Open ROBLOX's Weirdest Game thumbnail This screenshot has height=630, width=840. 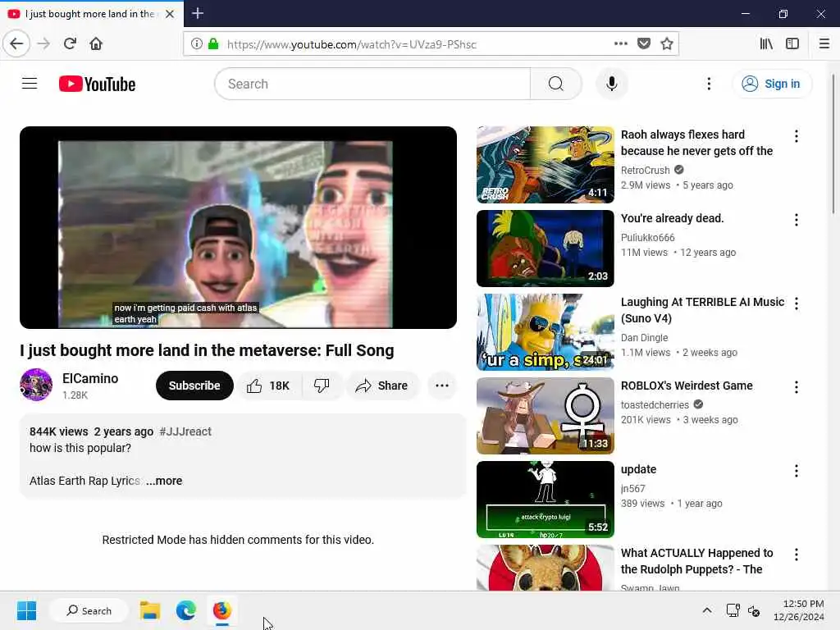[546, 416]
